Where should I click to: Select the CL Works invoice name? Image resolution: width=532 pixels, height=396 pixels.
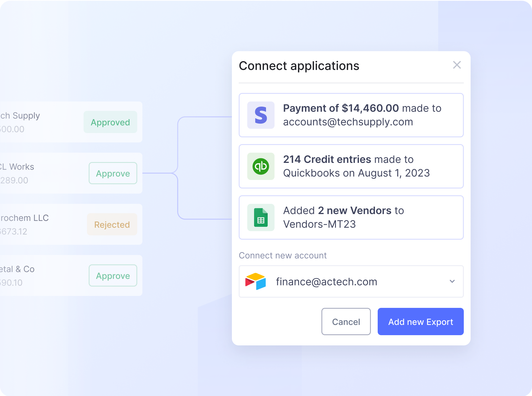[17, 167]
